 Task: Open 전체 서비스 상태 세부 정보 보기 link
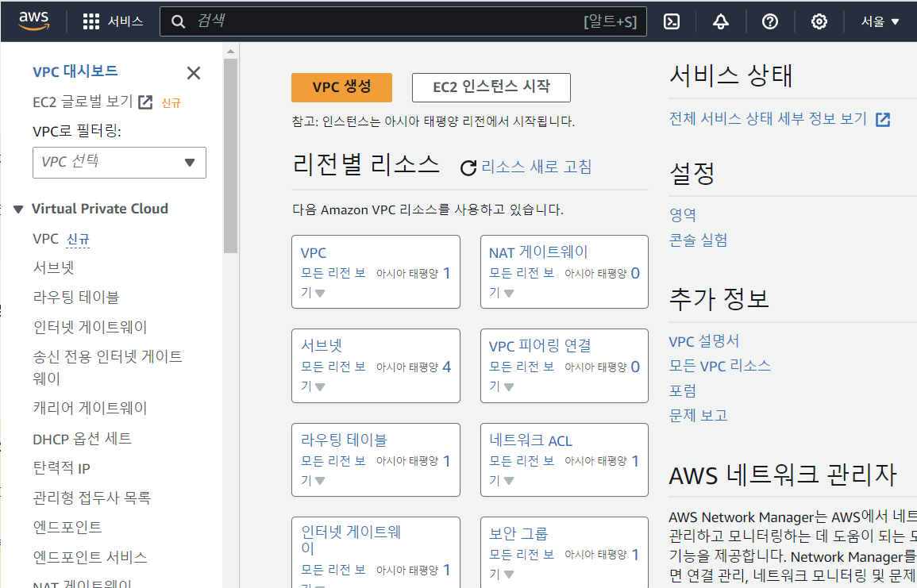[768, 119]
